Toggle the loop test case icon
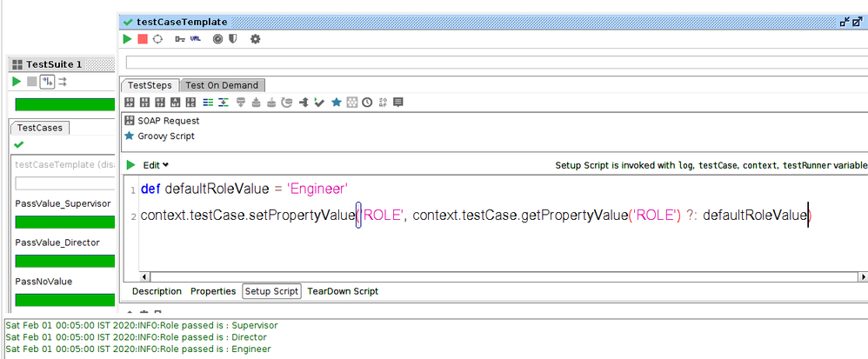 pos(157,39)
